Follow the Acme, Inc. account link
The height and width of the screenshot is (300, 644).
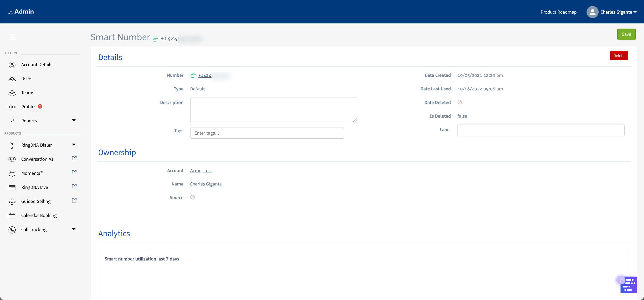click(x=201, y=171)
